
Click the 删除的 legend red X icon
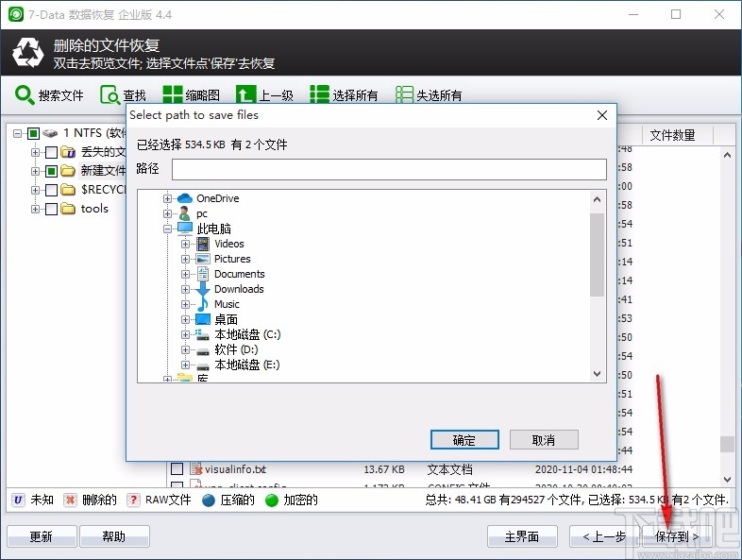(x=70, y=500)
